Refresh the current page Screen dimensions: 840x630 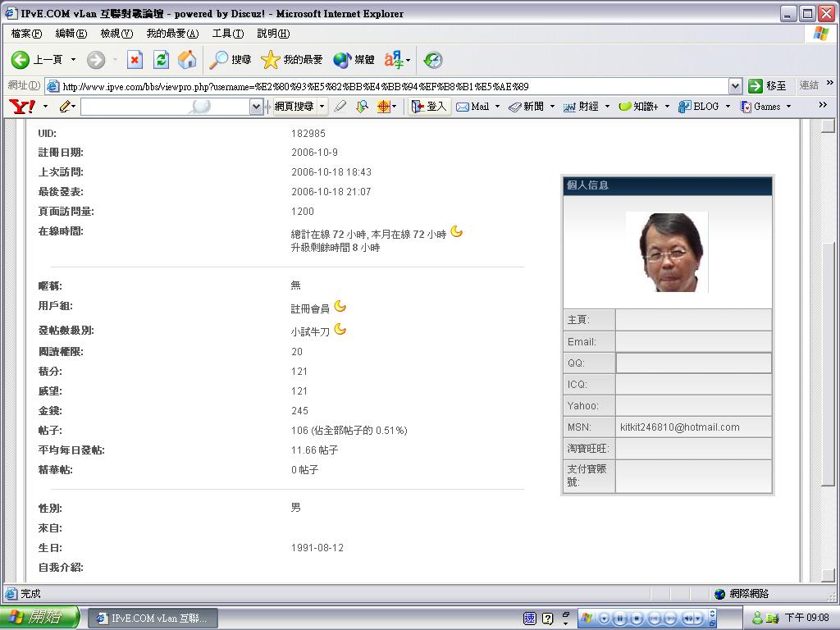pos(161,59)
